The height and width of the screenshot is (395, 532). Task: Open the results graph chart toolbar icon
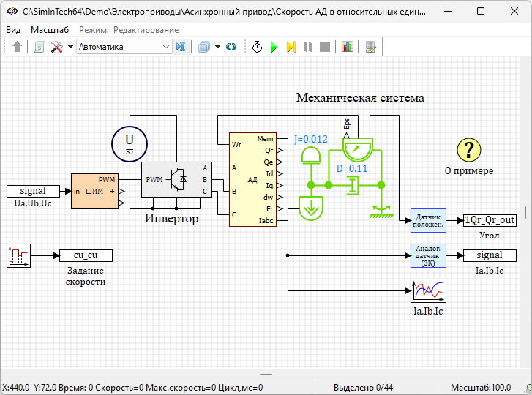tap(347, 47)
